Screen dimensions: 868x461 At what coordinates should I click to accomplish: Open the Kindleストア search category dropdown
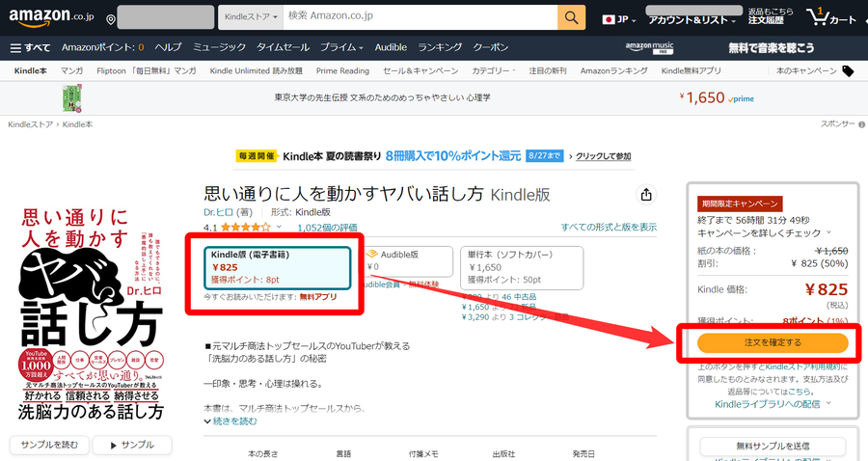click(x=251, y=17)
